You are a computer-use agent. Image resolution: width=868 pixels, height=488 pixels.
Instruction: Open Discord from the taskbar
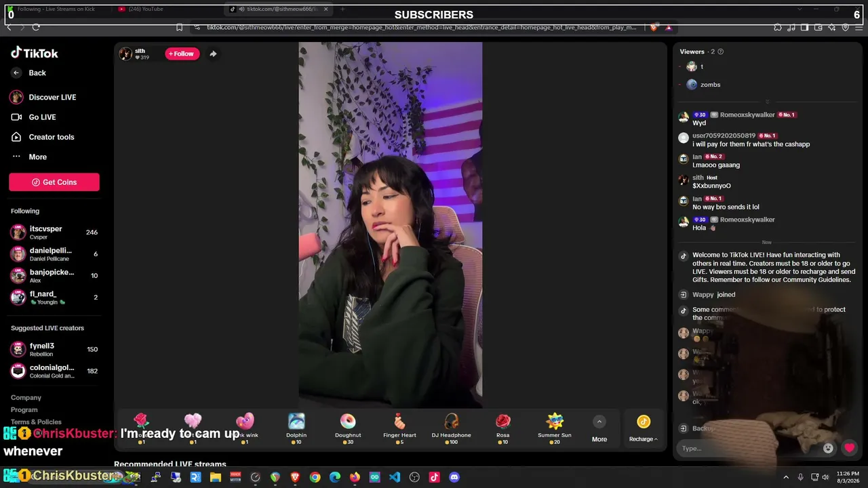click(x=454, y=478)
